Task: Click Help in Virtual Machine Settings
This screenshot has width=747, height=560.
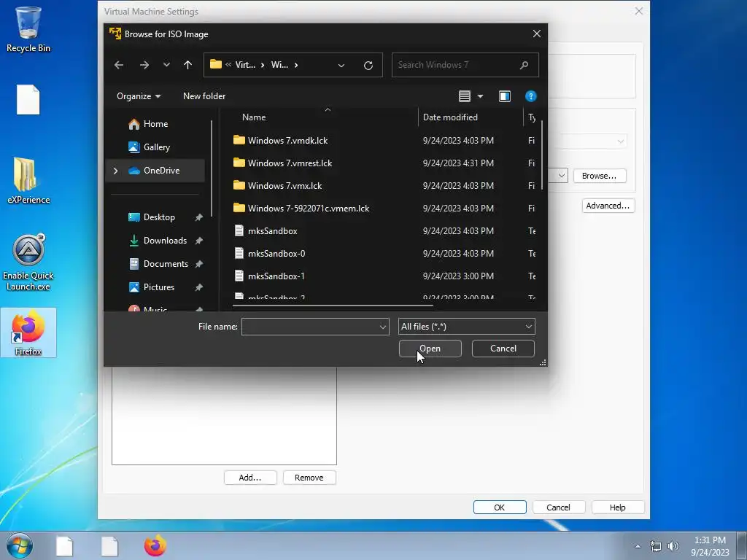Action: coord(618,507)
